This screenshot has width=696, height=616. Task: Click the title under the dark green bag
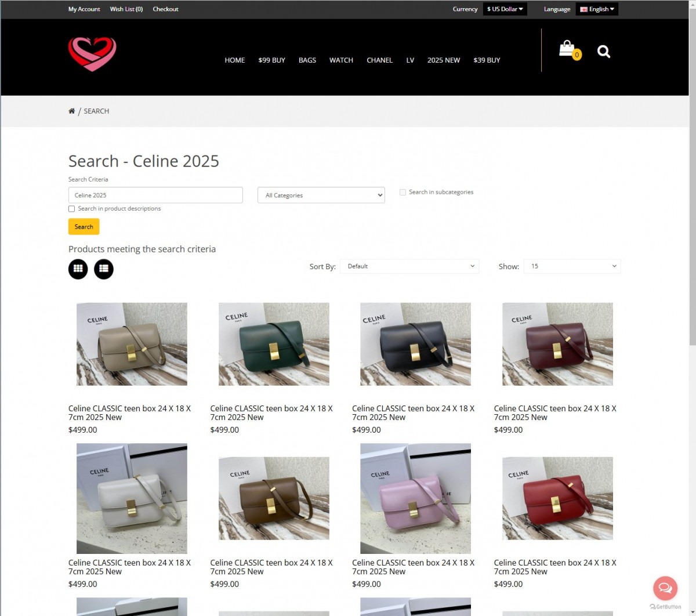pos(271,413)
